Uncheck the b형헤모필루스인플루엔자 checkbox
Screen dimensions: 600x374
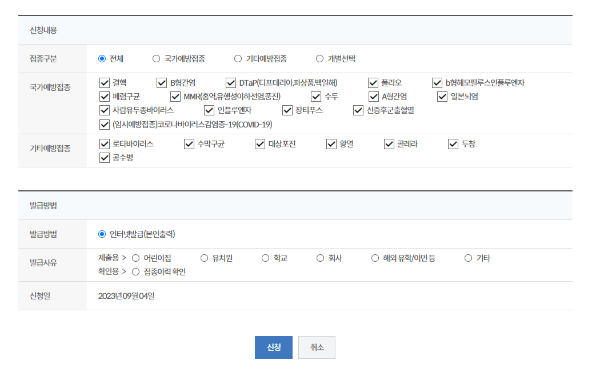coord(437,83)
